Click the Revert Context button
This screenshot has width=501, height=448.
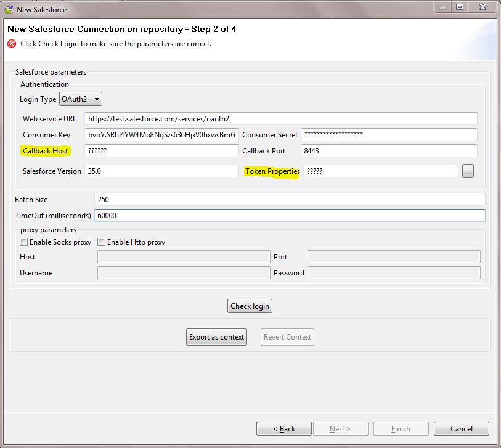click(x=287, y=337)
